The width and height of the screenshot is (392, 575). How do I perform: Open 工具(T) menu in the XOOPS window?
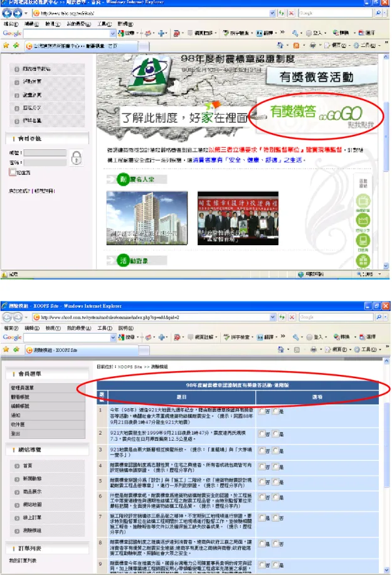pos(105,328)
